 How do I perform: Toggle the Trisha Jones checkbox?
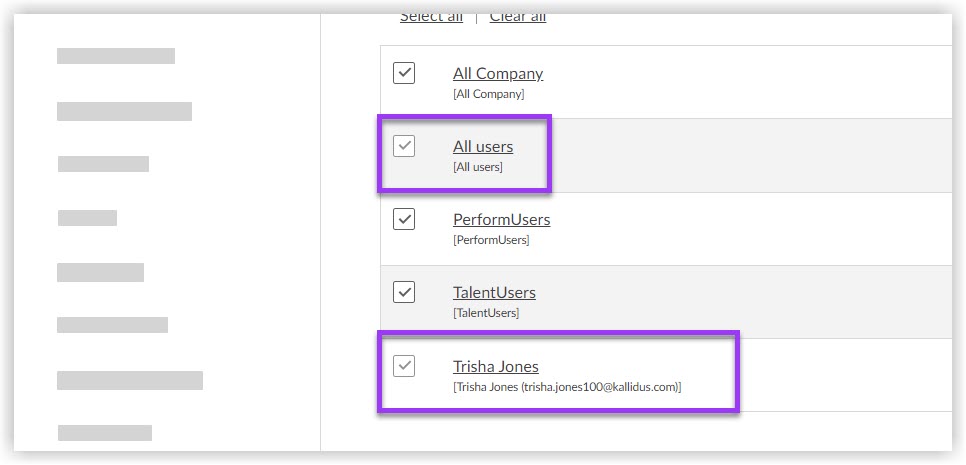point(404,366)
